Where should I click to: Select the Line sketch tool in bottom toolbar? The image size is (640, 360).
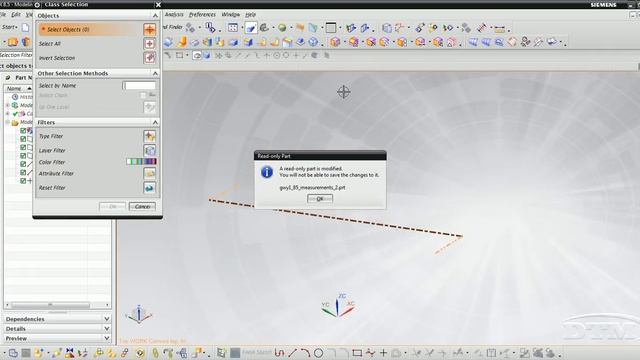(293, 353)
